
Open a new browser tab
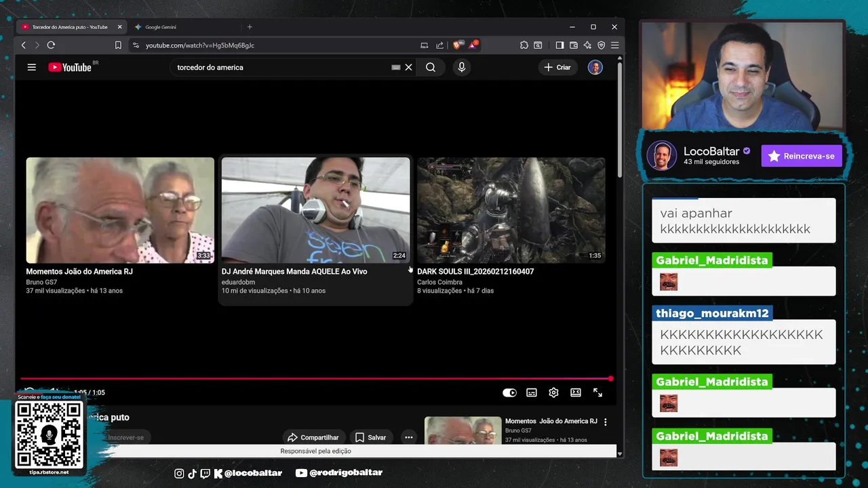[x=250, y=27]
